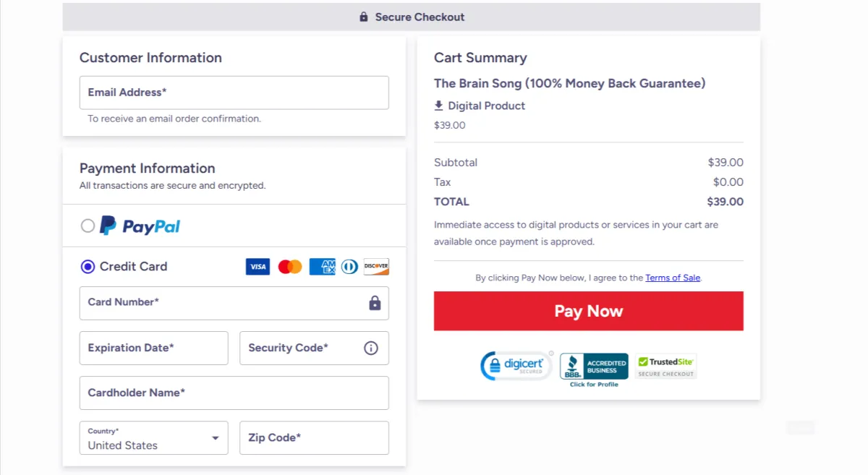Select the PayPal payment radio button
Viewport: 868px width, 475px height.
[x=88, y=226]
